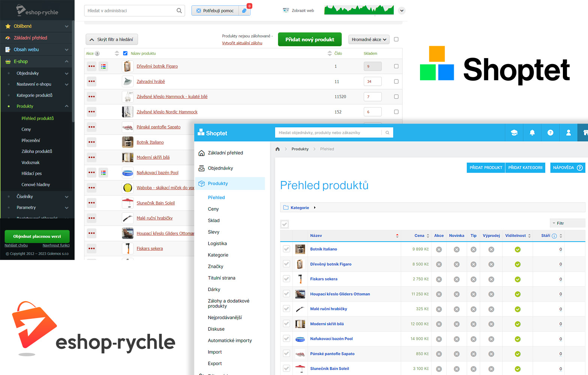This screenshot has height=375, width=588.
Task: Open the Hromadné akce dropdown
Action: tap(369, 39)
